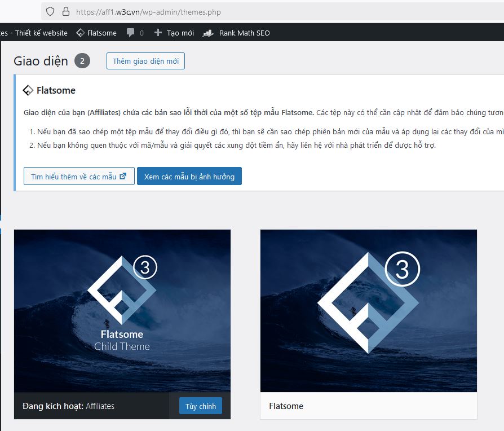Click the Giao diện page heading
504x431 pixels.
pyautogui.click(x=41, y=61)
